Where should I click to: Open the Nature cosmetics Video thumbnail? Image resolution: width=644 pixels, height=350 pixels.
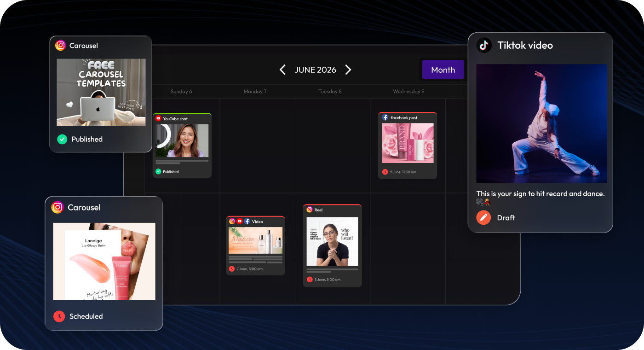[x=256, y=240]
